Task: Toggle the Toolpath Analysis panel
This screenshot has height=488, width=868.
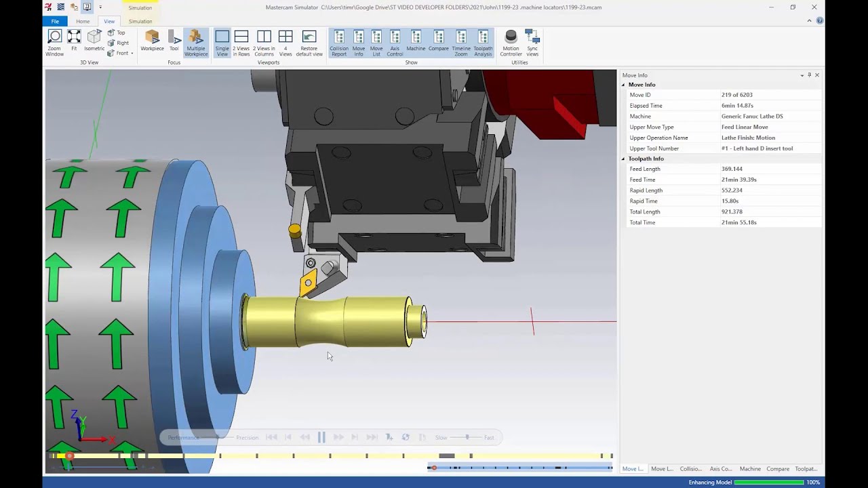Action: pos(483,43)
